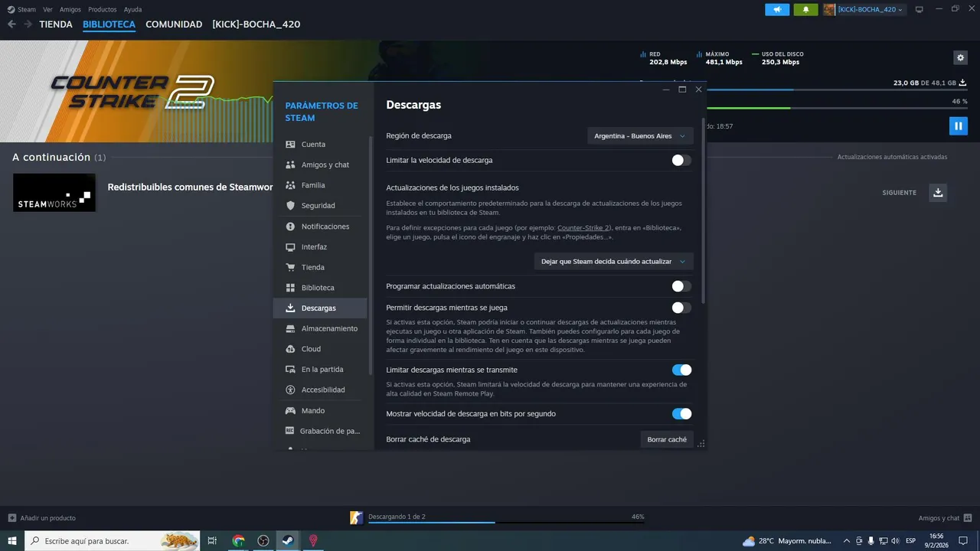Image resolution: width=980 pixels, height=551 pixels.
Task: Toggle Mostrar velocidad en bits por segundo
Action: 681,414
